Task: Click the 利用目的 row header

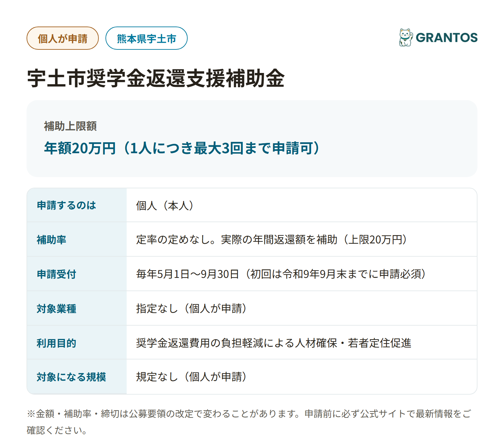Action: coord(77,343)
